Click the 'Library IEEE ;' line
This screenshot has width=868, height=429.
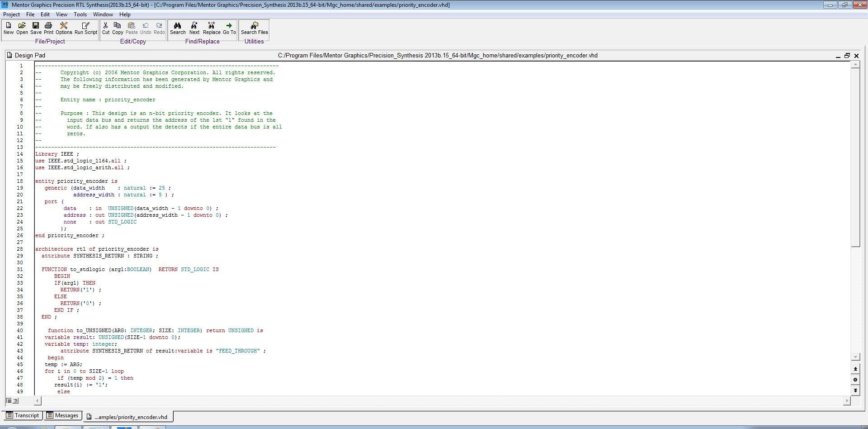click(57, 154)
